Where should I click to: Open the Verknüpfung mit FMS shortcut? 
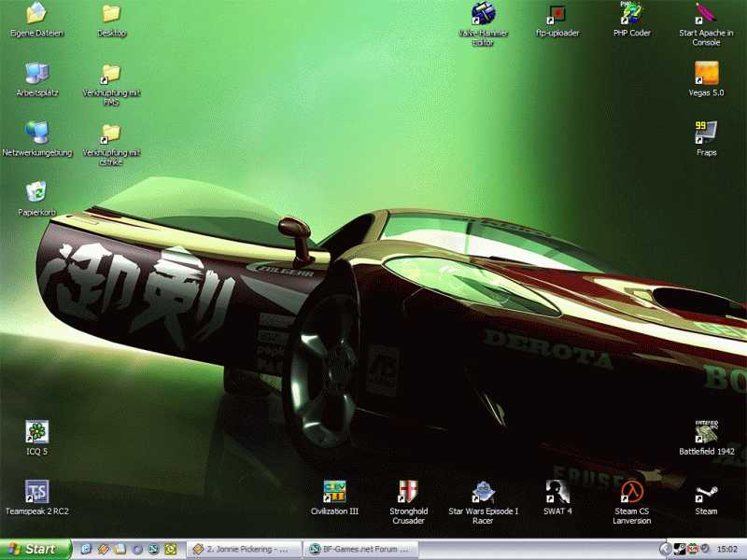pos(111,74)
